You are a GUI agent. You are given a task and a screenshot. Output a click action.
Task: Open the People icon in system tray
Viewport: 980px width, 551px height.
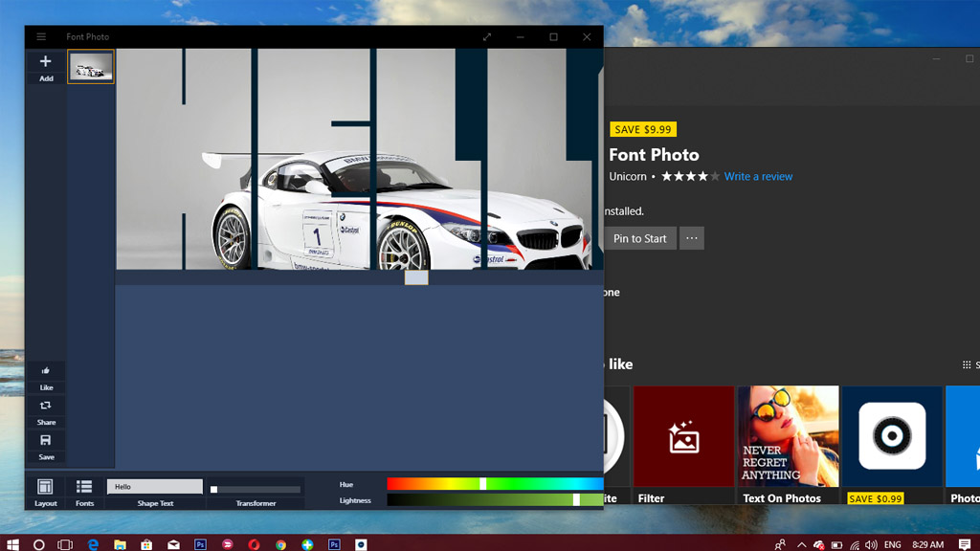(x=779, y=544)
